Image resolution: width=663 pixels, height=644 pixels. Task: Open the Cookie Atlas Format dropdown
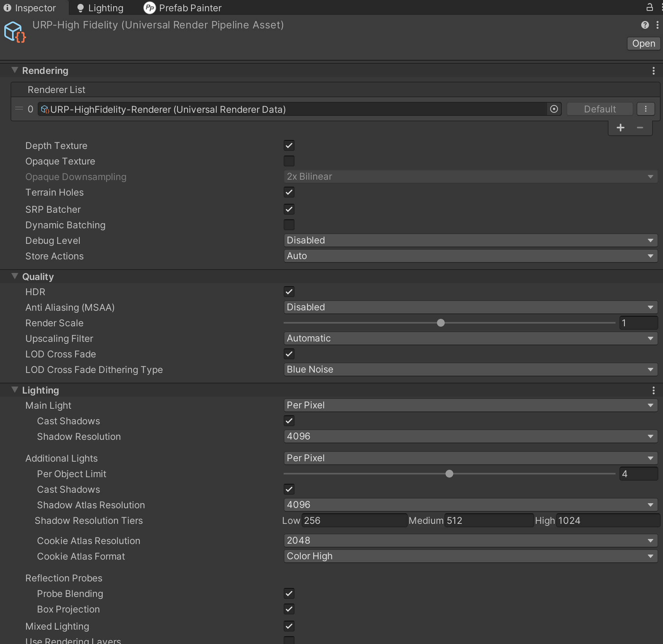[471, 556]
